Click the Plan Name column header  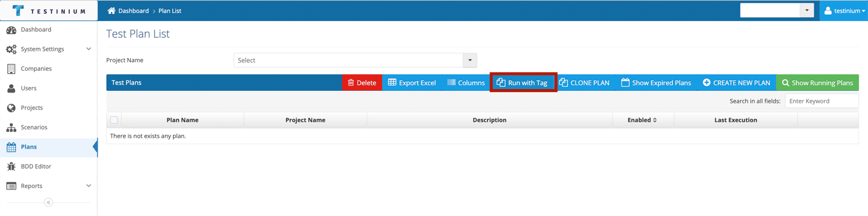183,120
